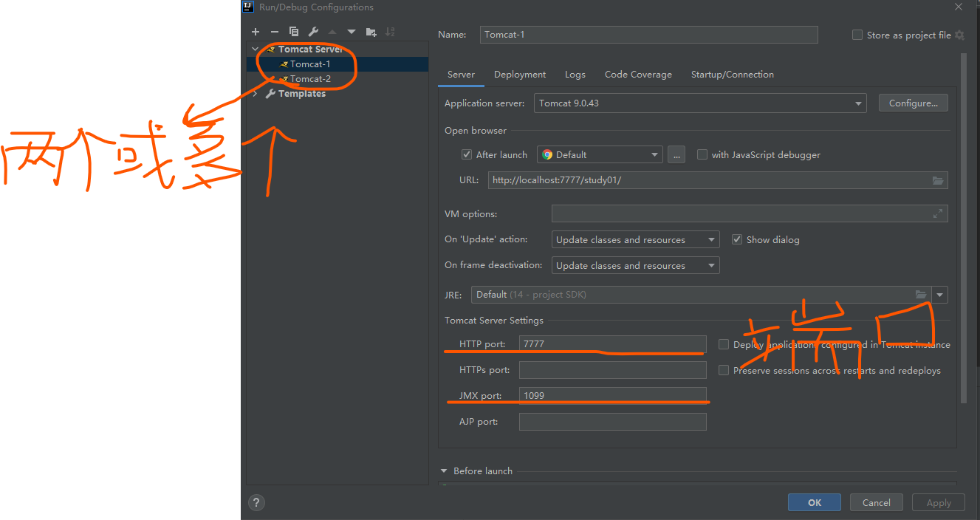Click the Cancel button
The width and height of the screenshot is (980, 520).
pos(877,502)
